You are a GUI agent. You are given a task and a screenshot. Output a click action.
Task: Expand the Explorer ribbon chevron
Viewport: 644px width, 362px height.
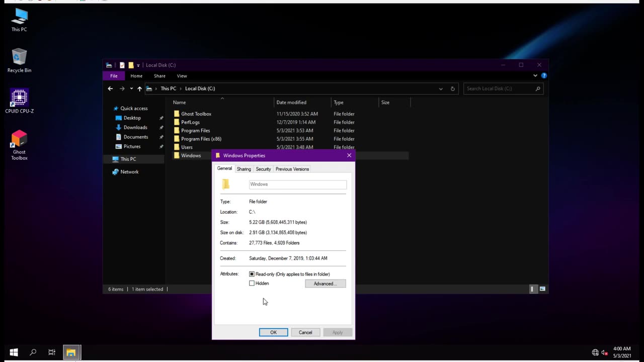tap(535, 75)
